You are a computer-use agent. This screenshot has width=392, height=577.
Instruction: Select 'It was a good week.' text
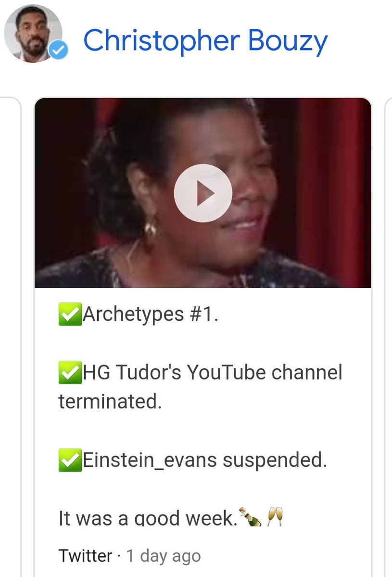click(x=148, y=518)
